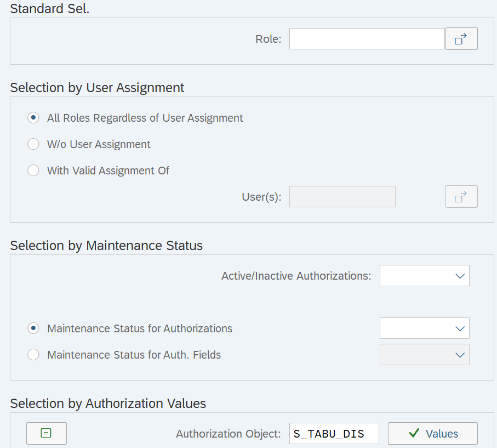Click the Selection by Maintenance Status heading

(106, 246)
